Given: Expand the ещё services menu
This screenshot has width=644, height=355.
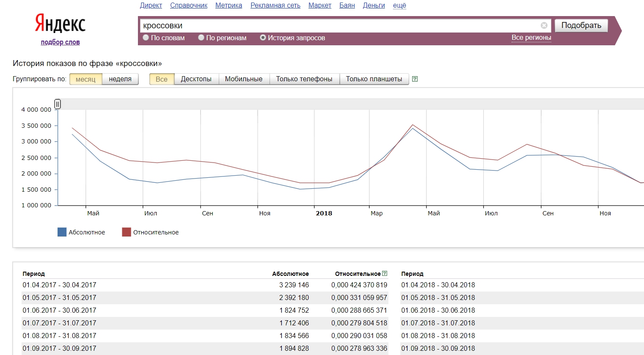Looking at the screenshot, I should (399, 6).
